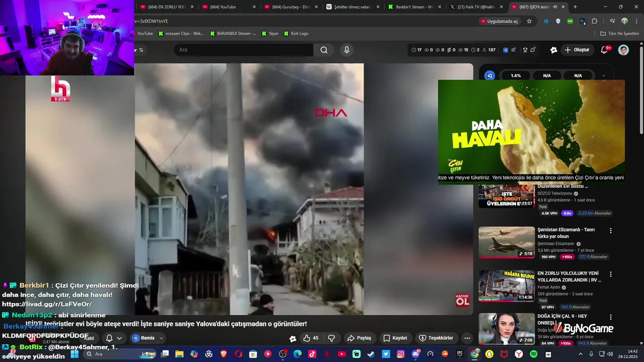This screenshot has width=644, height=362.
Task: Click the ABONE OL subscribe watermark
Action: pyautogui.click(x=462, y=300)
